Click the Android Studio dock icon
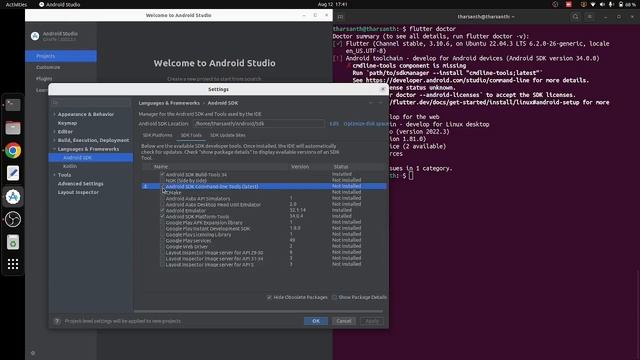This screenshot has width=640, height=360. pyautogui.click(x=13, y=197)
